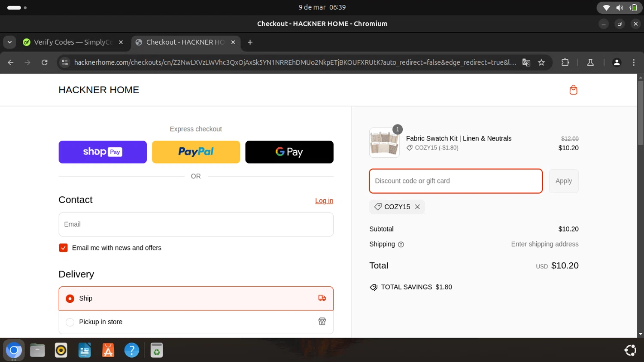This screenshot has width=644, height=362.
Task: Click the Log in link
Action: (x=324, y=201)
